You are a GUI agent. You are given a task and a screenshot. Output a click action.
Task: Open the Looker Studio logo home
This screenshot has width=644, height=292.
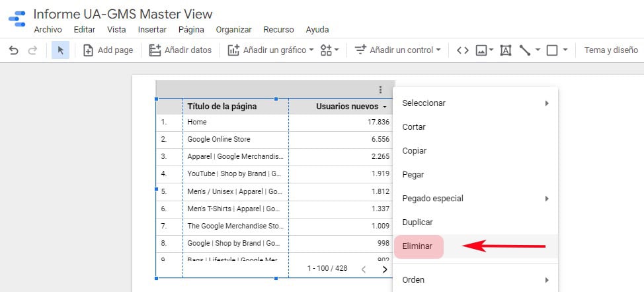[x=17, y=19]
